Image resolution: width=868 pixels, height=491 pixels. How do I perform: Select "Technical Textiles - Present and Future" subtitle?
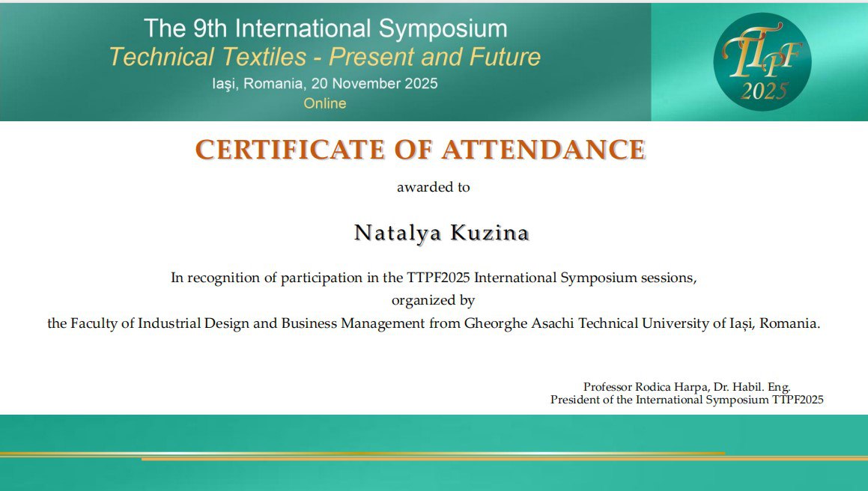coord(325,57)
